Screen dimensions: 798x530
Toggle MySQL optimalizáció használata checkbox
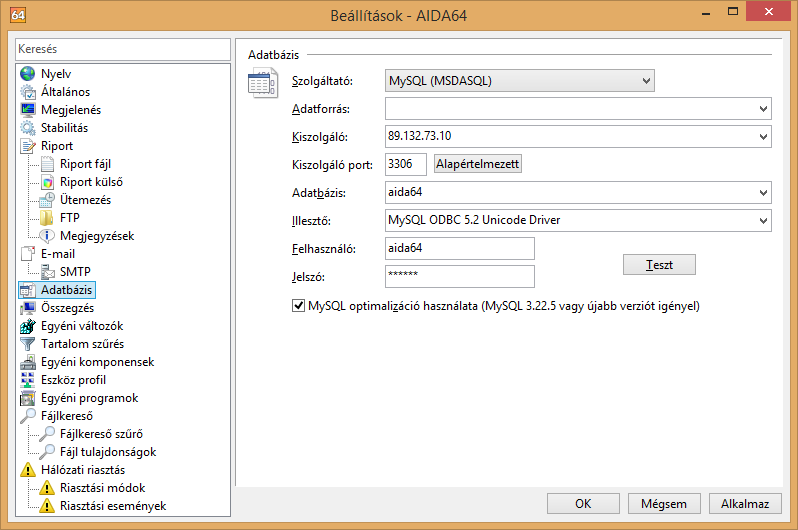pos(298,305)
